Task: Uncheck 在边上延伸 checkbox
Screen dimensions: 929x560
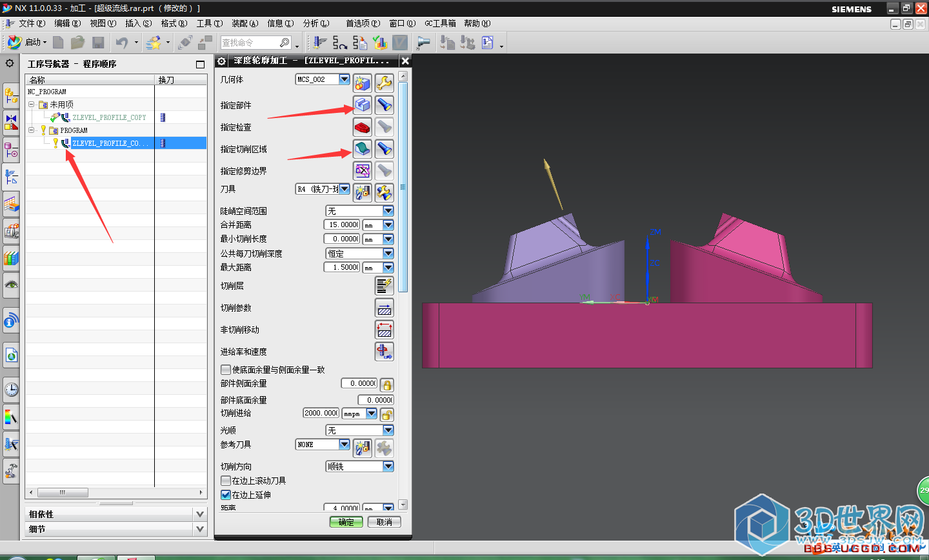Action: pyautogui.click(x=226, y=495)
